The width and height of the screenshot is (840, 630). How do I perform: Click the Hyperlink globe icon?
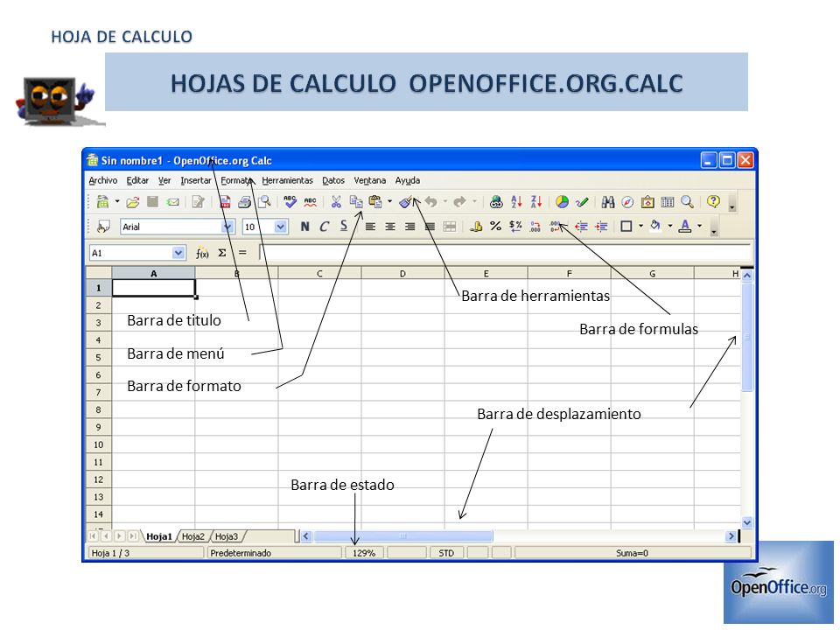(497, 202)
